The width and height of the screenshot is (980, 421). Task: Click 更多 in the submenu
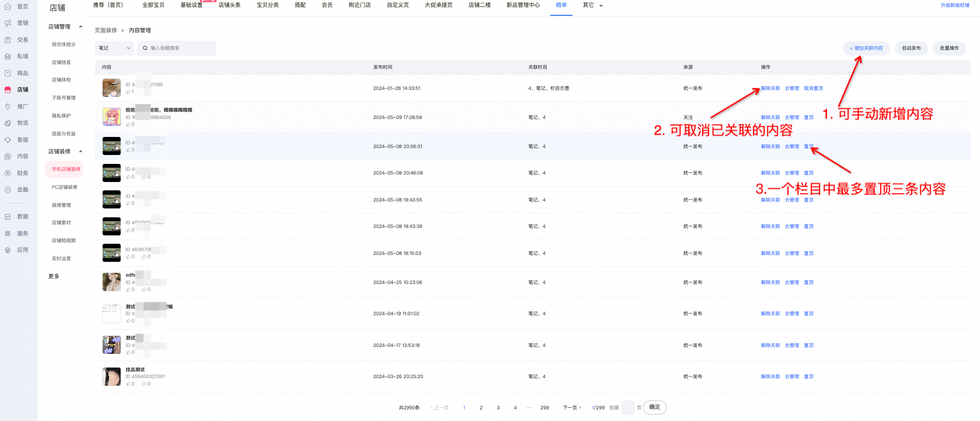[54, 277]
